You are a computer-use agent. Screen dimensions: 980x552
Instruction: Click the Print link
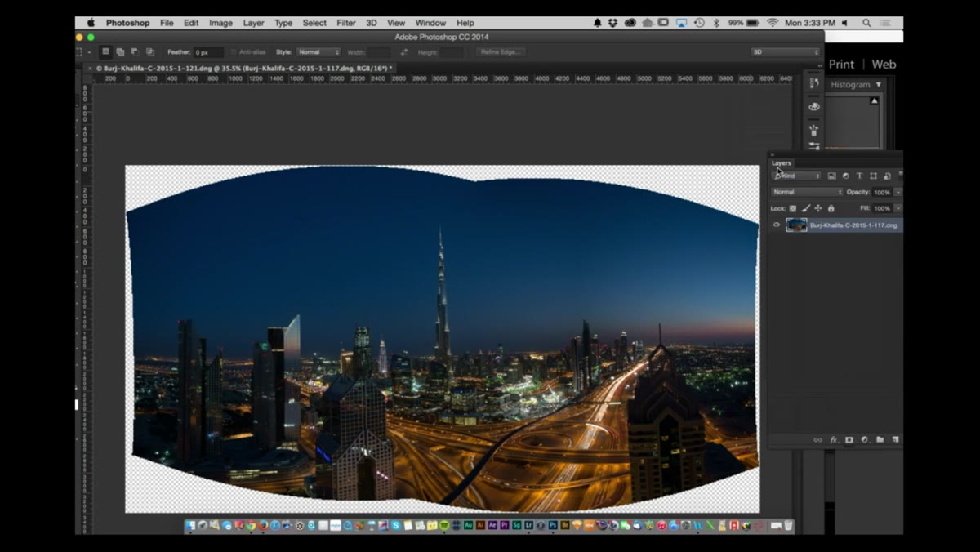point(841,65)
